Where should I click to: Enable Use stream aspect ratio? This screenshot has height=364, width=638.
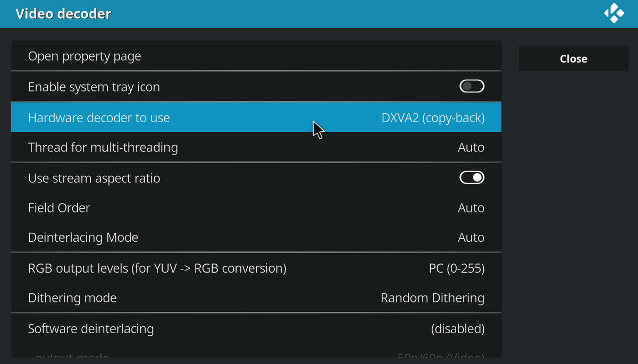(x=471, y=177)
